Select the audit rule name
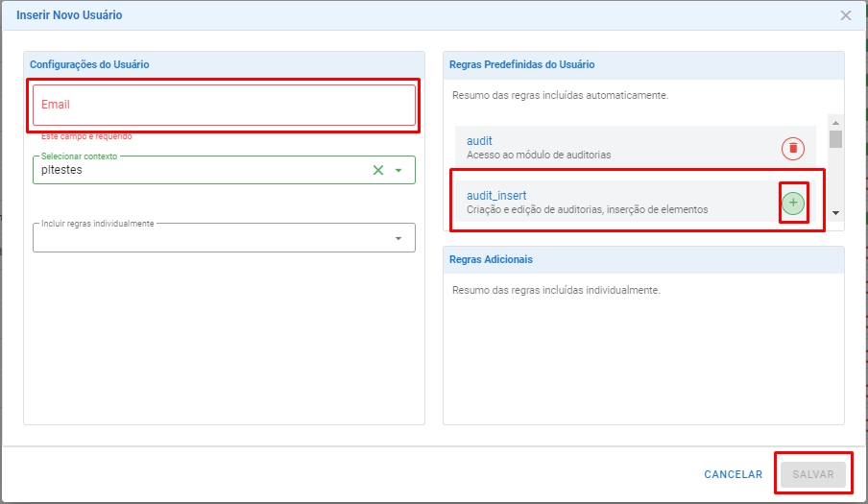Screen dimensions: 868x504 pos(479,141)
